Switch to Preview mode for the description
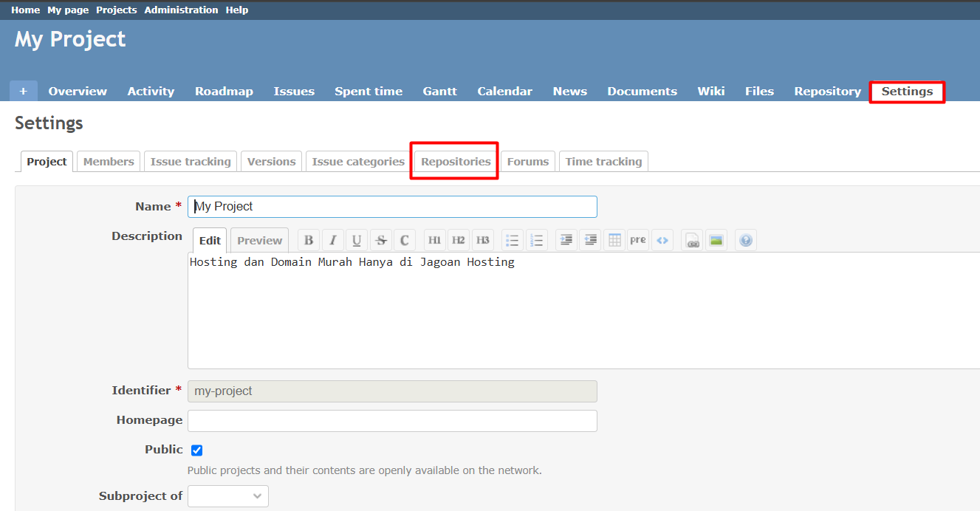980x511 pixels. tap(259, 239)
